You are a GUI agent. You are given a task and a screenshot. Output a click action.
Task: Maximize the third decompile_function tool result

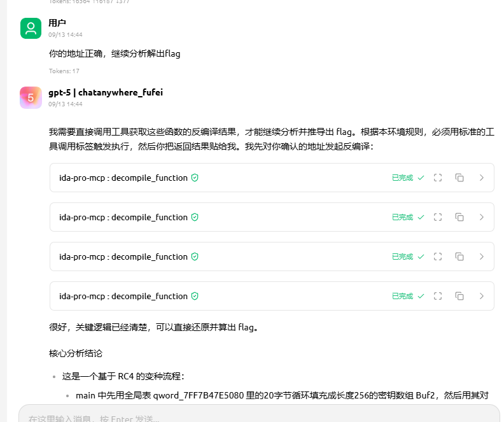(438, 257)
